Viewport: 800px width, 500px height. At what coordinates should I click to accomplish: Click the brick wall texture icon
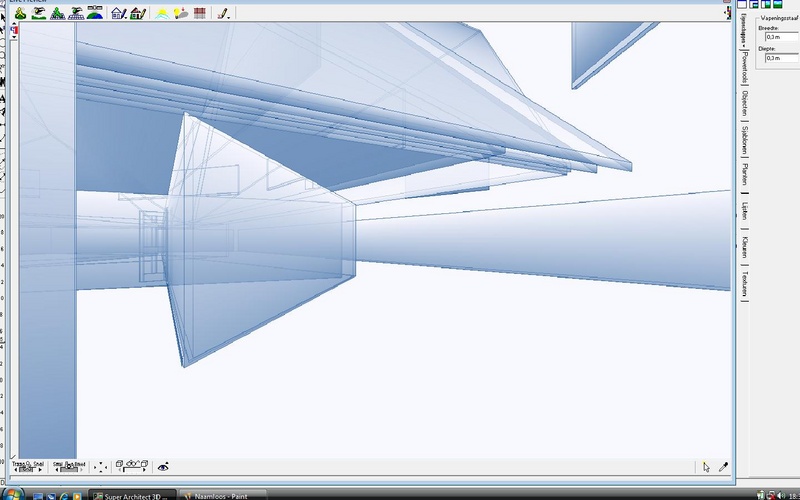[x=199, y=14]
